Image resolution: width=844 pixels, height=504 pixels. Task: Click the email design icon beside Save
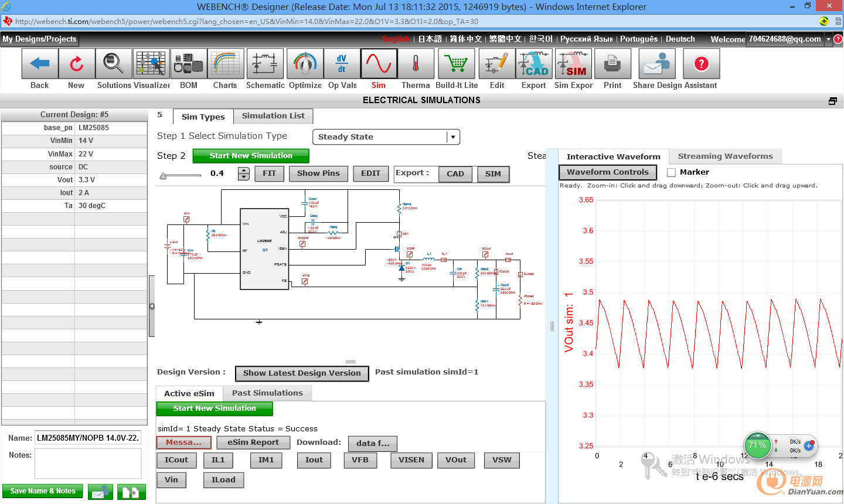pyautogui.click(x=101, y=492)
